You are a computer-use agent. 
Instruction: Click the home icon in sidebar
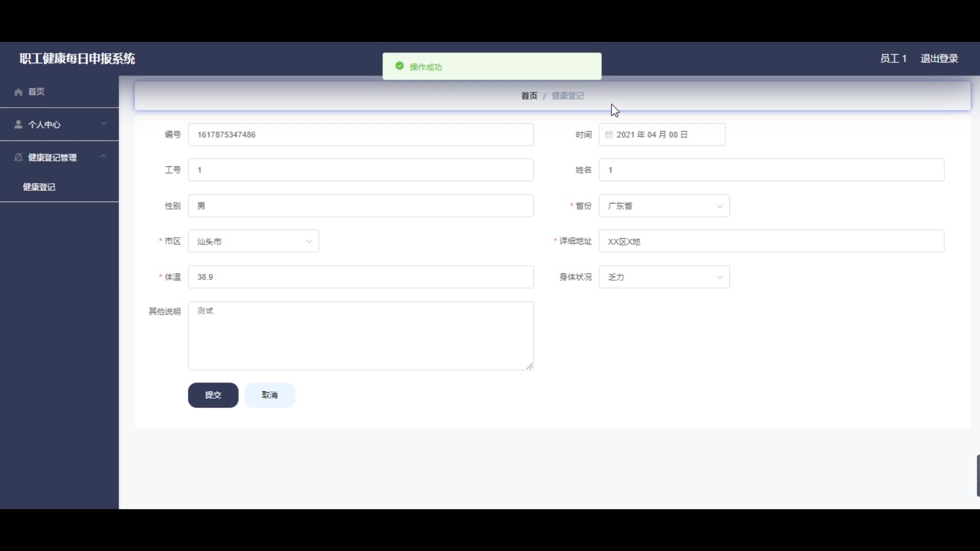pyautogui.click(x=18, y=92)
